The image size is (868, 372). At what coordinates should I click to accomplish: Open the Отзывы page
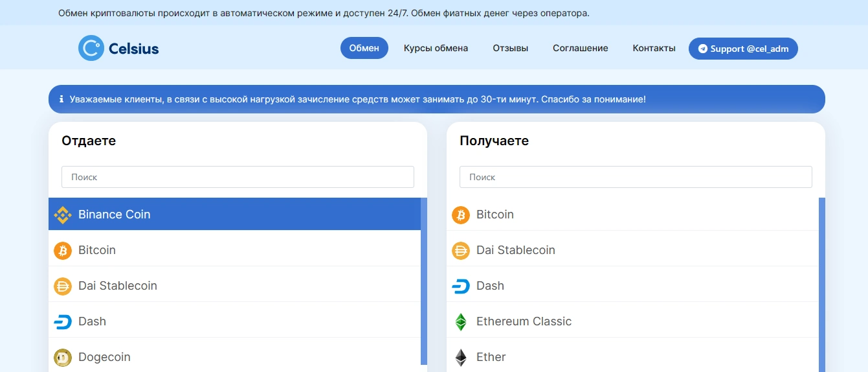[x=511, y=48]
